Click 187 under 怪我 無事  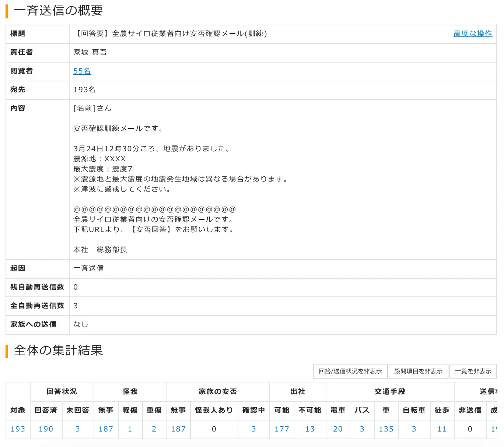click(106, 429)
